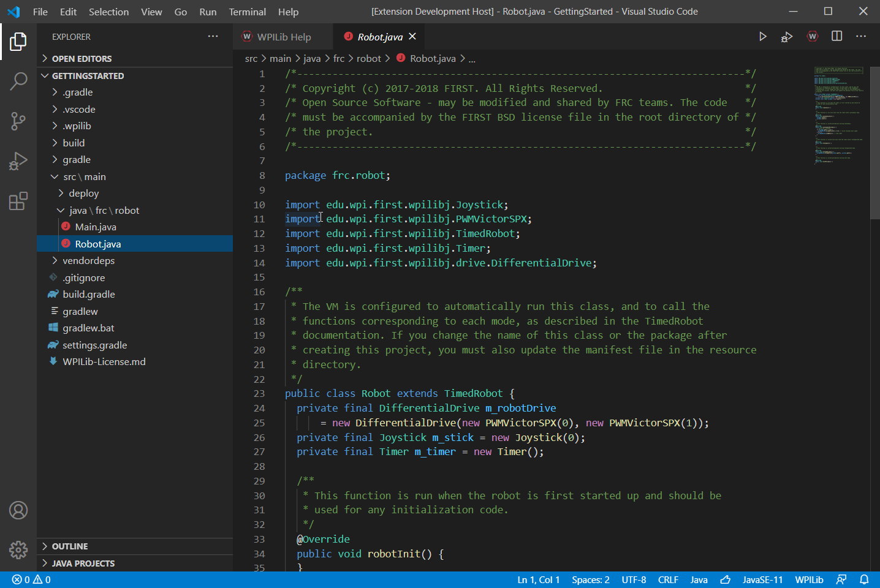
Task: Select the Robot.java editor tab
Action: (x=380, y=37)
